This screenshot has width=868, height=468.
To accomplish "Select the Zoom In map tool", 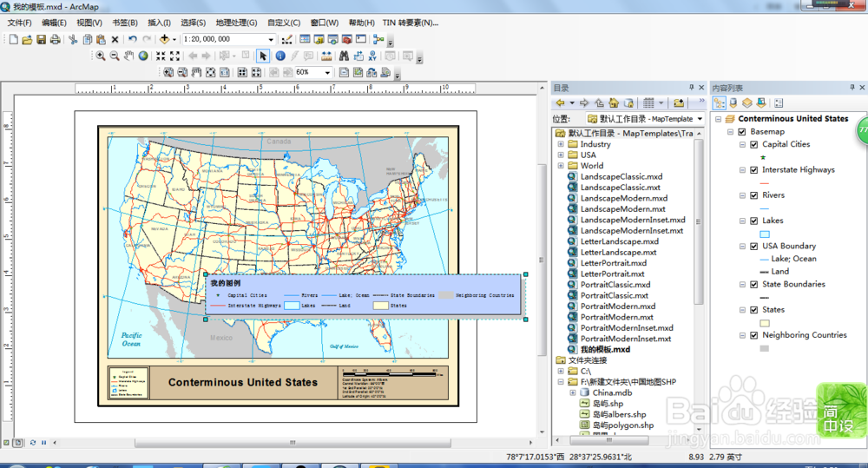I will (100, 56).
